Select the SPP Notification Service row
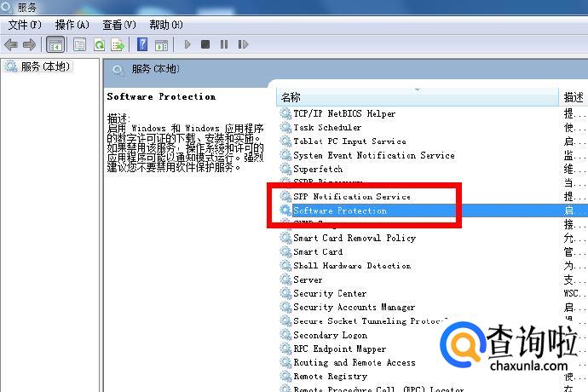The image size is (588, 392). point(352,197)
